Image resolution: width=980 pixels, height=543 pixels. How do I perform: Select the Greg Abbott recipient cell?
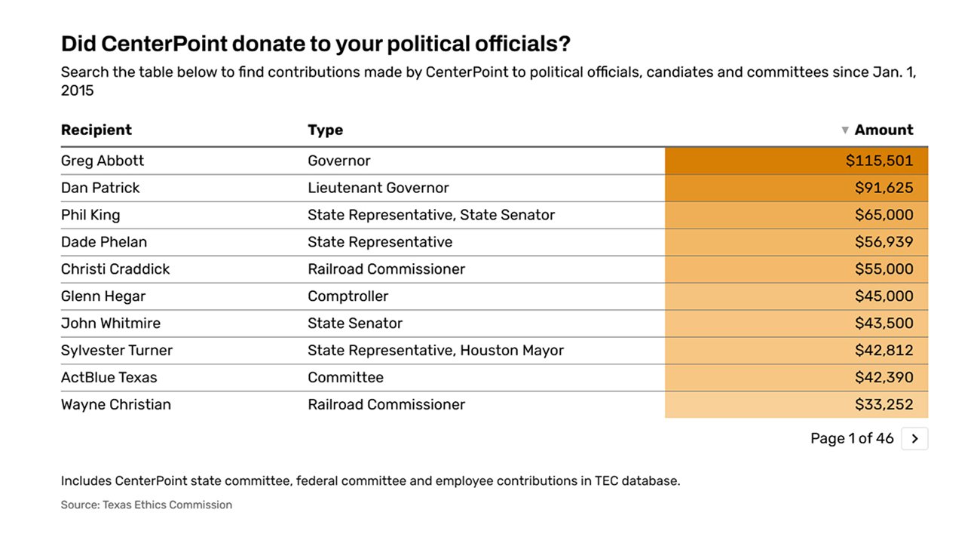[x=103, y=161]
